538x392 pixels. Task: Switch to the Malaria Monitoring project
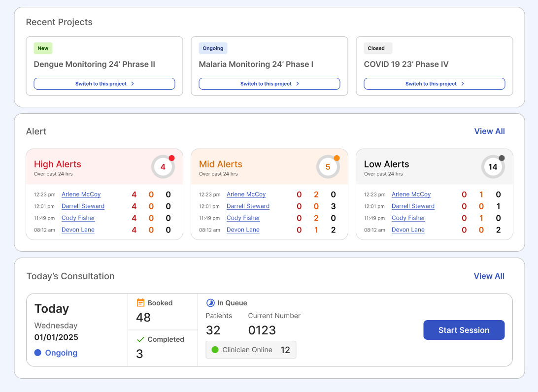(269, 84)
